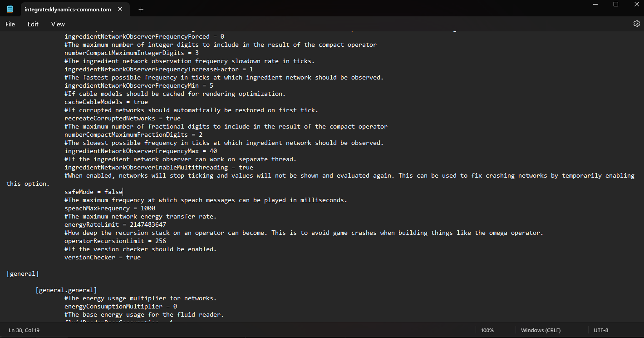This screenshot has width=644, height=338.
Task: Click the 100% zoom indicator
Action: pos(487,330)
